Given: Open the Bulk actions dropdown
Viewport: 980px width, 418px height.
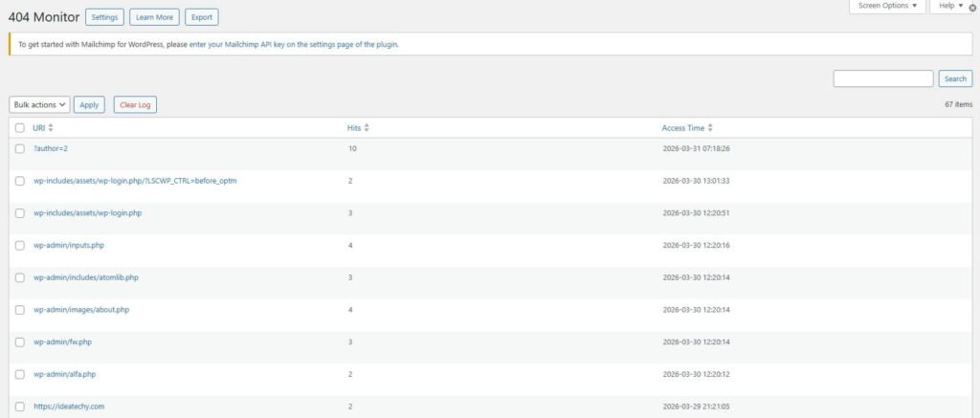Looking at the screenshot, I should 39,104.
